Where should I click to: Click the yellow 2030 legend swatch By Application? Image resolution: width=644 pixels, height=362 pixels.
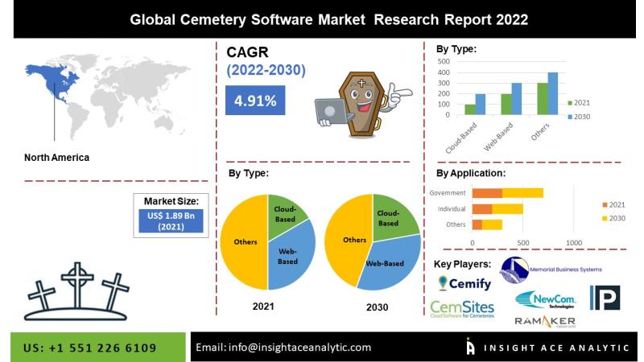coord(605,218)
